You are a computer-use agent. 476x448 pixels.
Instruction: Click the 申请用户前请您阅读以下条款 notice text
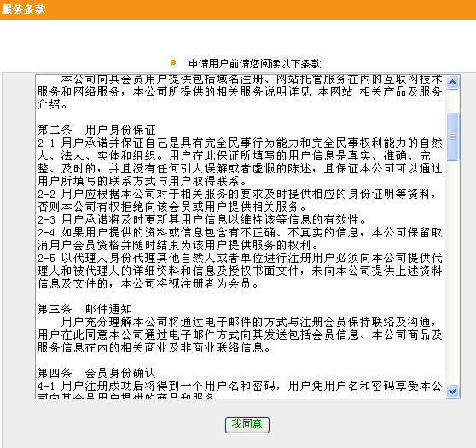255,64
